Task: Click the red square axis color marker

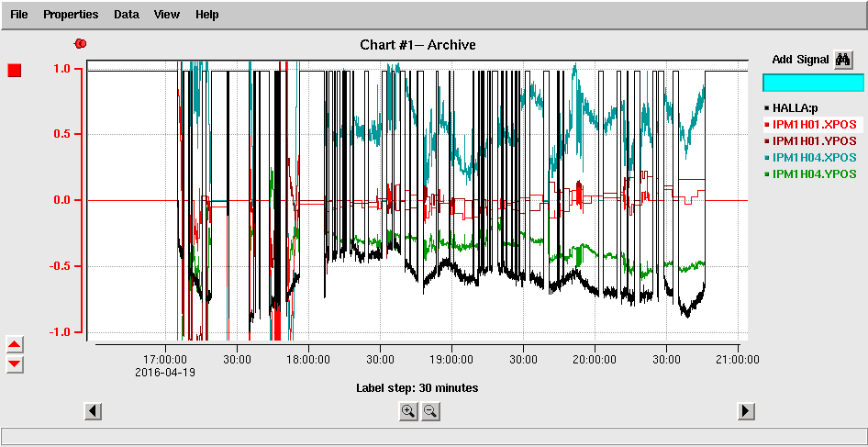Action: 15,71
